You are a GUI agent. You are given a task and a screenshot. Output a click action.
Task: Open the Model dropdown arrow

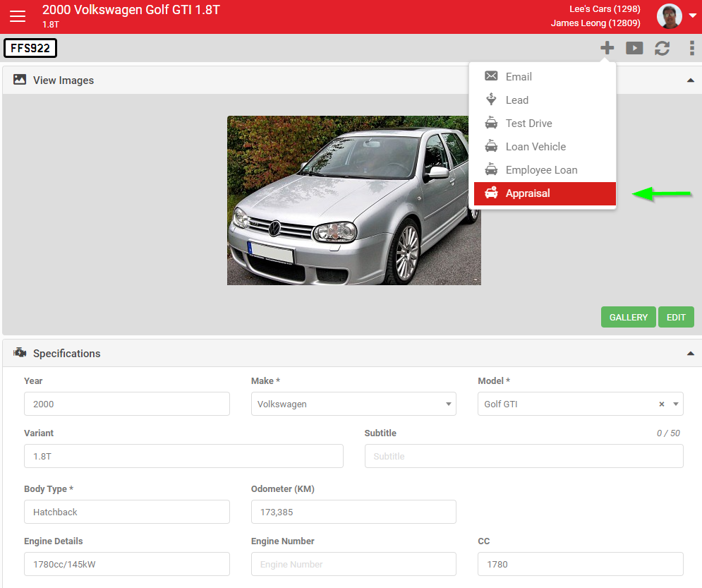[676, 404]
